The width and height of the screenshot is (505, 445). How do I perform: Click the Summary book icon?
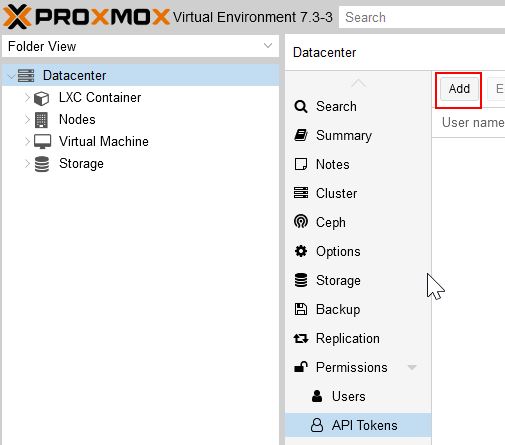pos(301,135)
